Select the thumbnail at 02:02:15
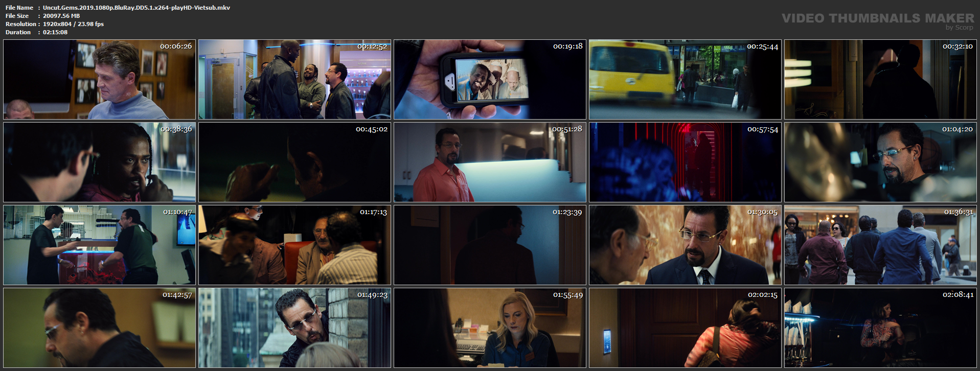Screen dimensions: 980x371 686,328
